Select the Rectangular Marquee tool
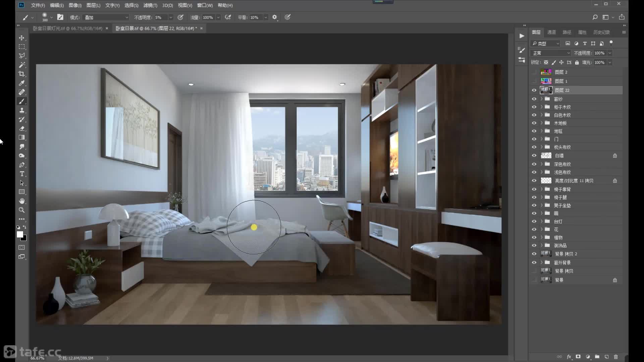 click(x=22, y=47)
